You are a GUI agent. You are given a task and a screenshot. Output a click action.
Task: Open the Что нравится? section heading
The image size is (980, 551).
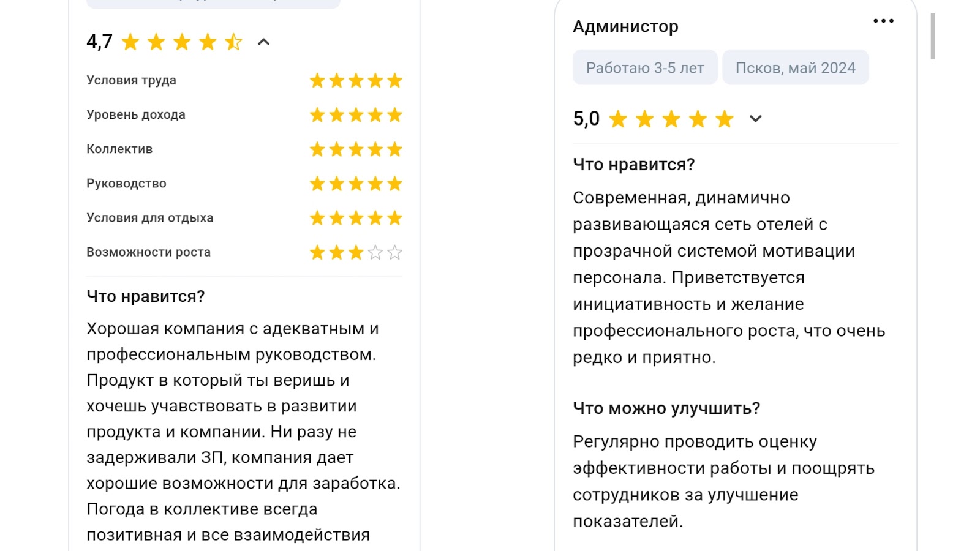pyautogui.click(x=634, y=163)
